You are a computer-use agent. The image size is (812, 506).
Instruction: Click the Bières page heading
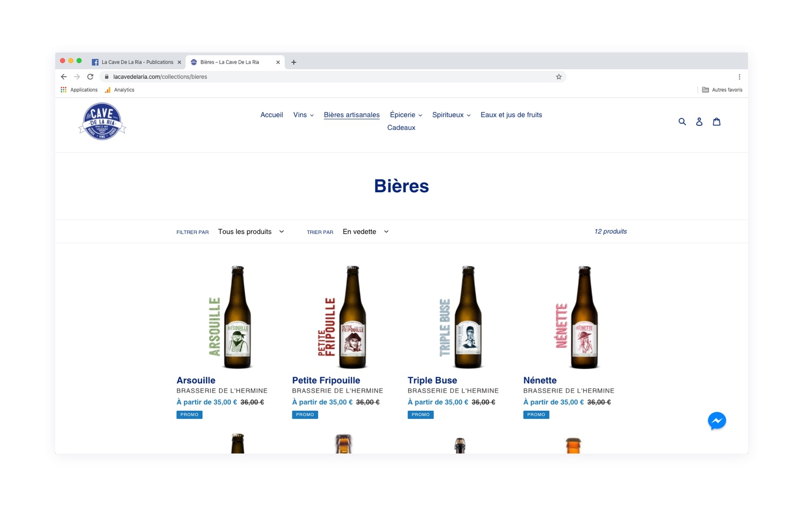(x=402, y=186)
